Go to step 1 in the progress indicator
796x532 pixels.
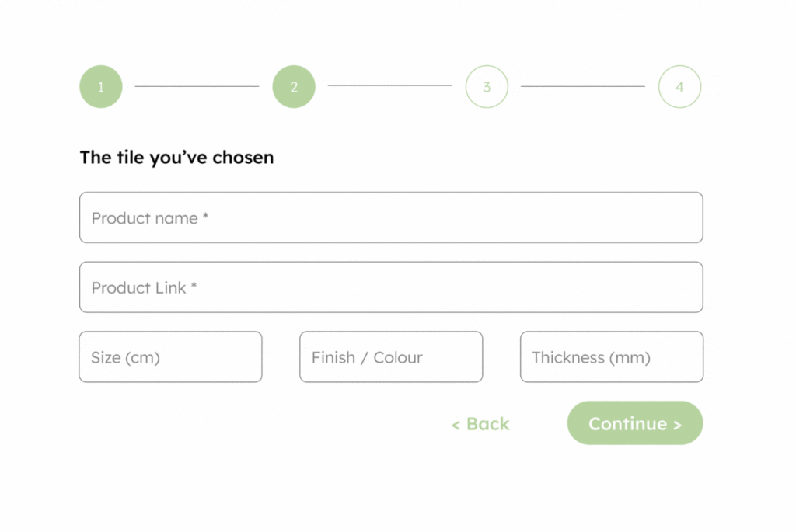click(x=101, y=87)
